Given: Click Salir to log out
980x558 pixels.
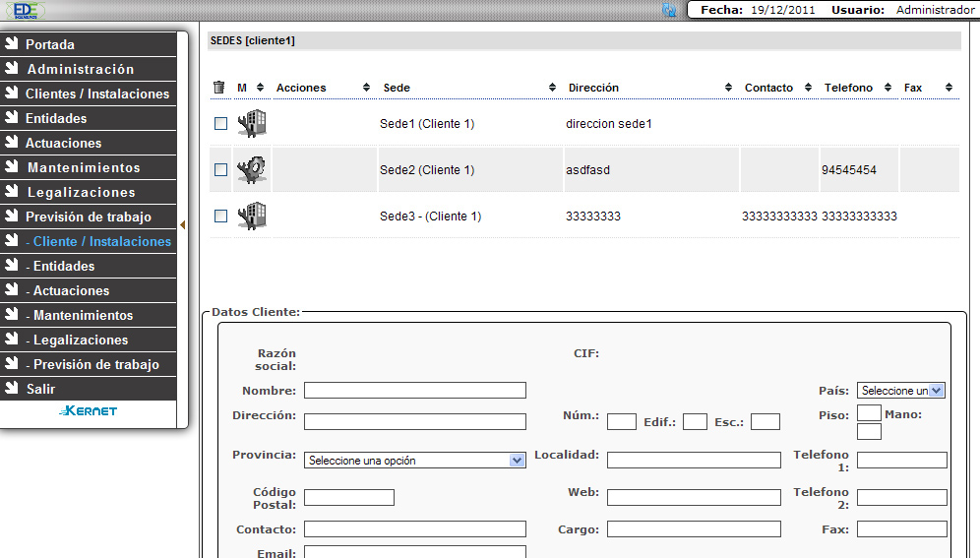Looking at the screenshot, I should pos(40,389).
